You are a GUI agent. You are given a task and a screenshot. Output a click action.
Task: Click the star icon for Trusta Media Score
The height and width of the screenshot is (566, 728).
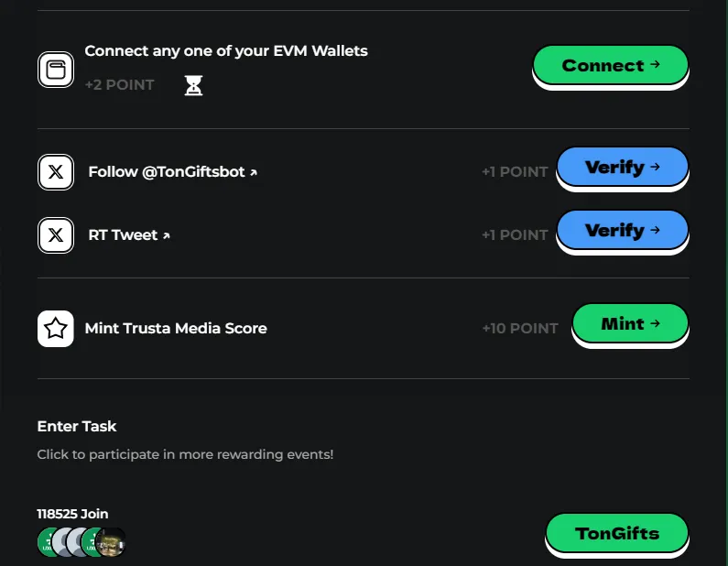(x=56, y=329)
